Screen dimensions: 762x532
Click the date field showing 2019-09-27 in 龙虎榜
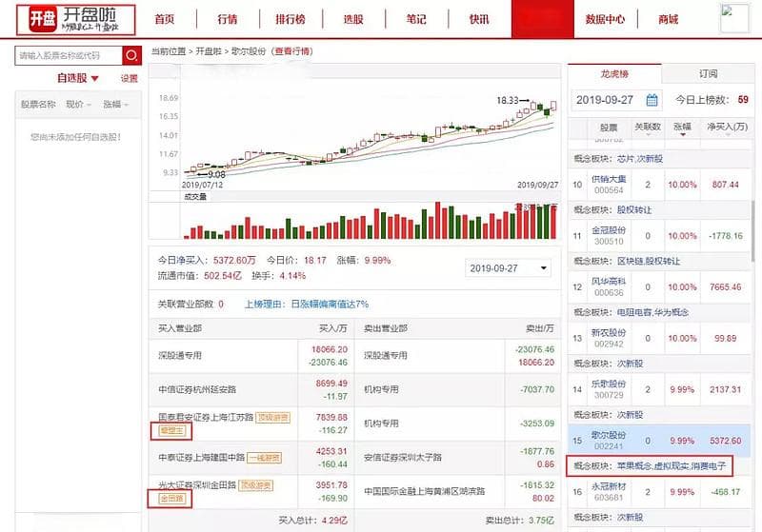tap(616, 100)
